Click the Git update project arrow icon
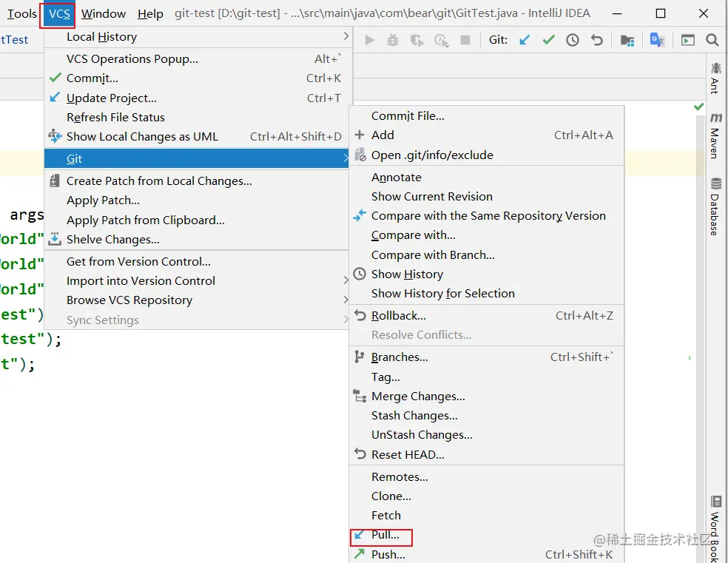 coord(525,40)
